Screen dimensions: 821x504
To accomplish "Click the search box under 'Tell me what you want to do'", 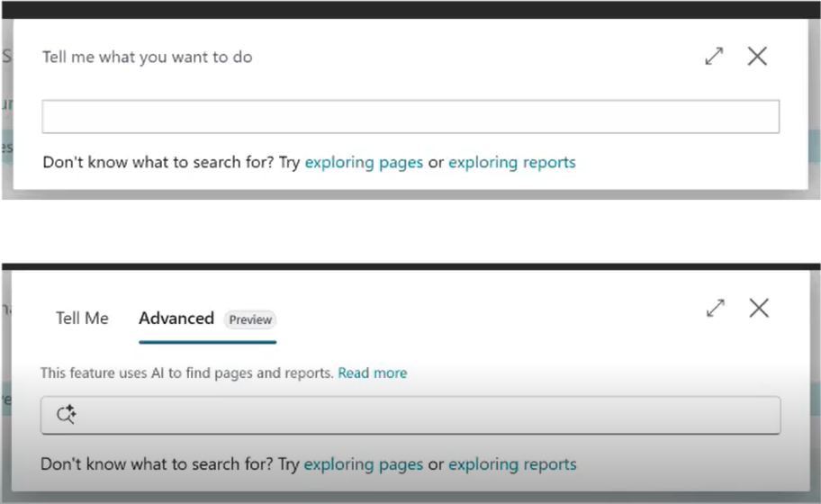I will click(410, 117).
